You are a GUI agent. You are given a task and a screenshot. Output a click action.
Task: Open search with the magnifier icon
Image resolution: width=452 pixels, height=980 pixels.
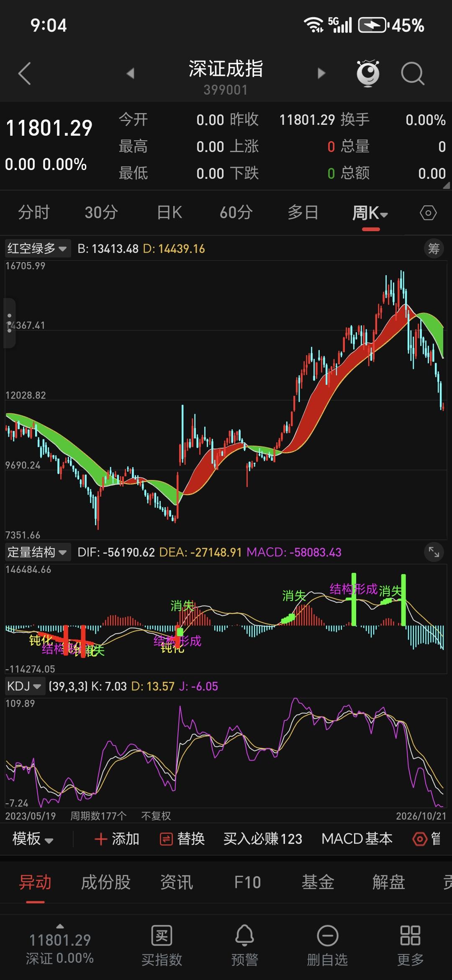point(413,74)
